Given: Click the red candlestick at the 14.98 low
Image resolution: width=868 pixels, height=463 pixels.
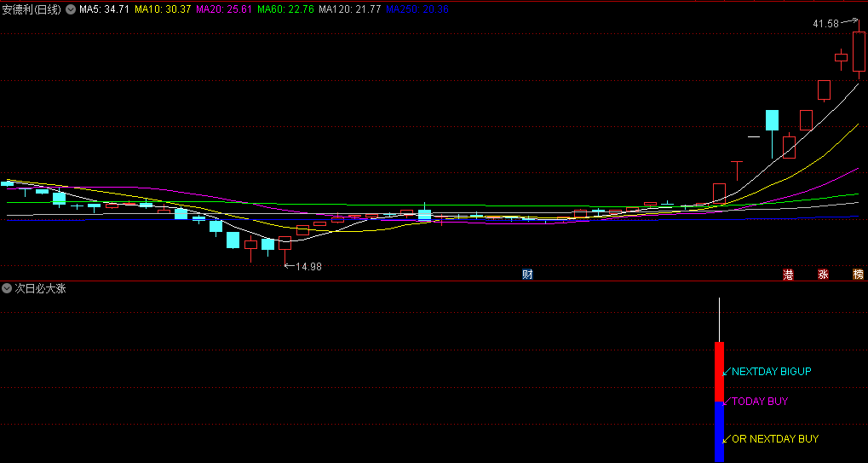Looking at the screenshot, I should (x=285, y=243).
